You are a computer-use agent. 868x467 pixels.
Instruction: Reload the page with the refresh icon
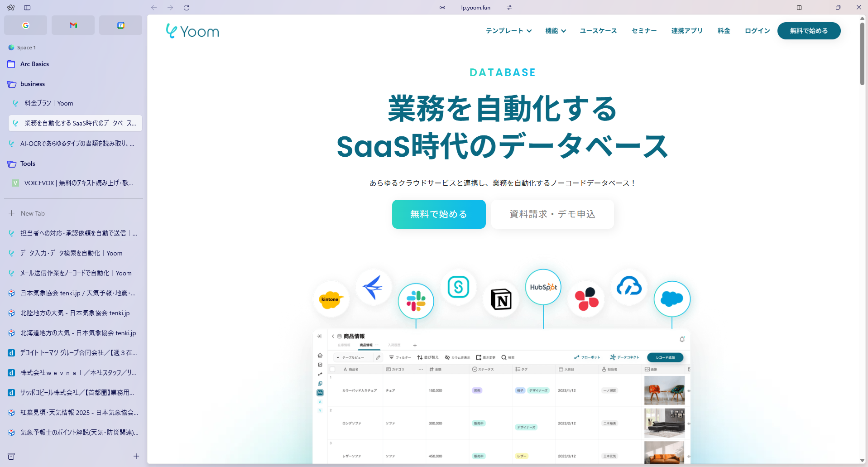187,7
